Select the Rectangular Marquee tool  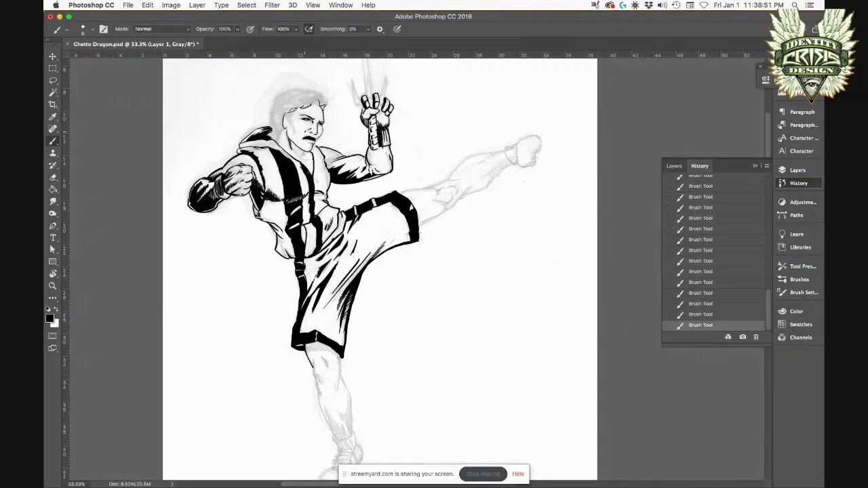tap(53, 68)
